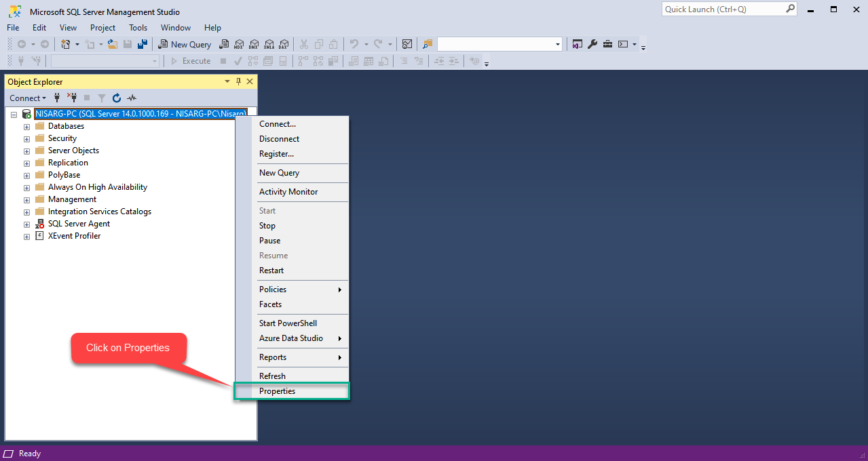Expand the Integration Services Catalogs node
Screen dimensions: 868x461
[27, 212]
